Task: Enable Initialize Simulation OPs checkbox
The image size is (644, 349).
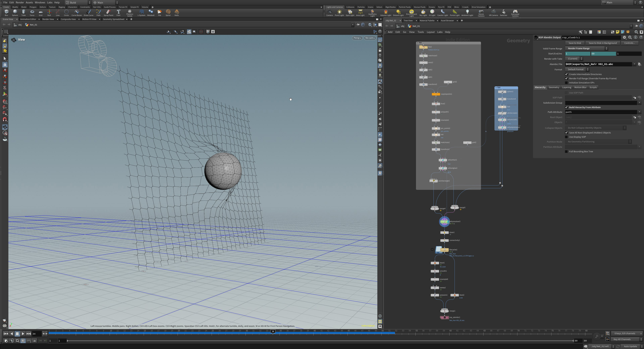Action: point(567,83)
